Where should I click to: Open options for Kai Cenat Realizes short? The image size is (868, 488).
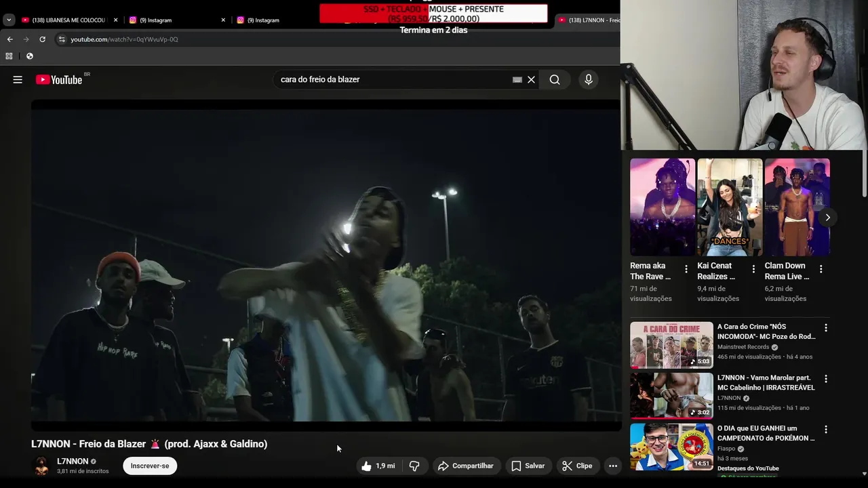coord(753,269)
